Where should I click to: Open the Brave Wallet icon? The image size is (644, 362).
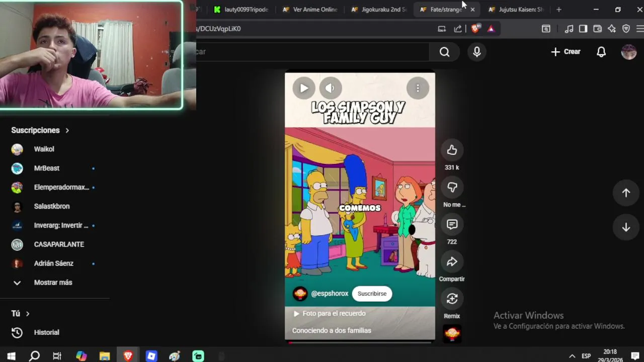(598, 29)
